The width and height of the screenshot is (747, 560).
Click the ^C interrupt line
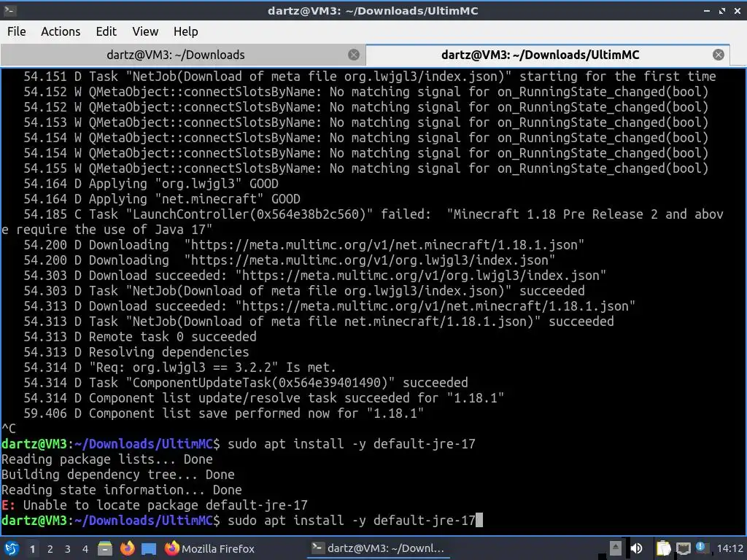pos(9,429)
